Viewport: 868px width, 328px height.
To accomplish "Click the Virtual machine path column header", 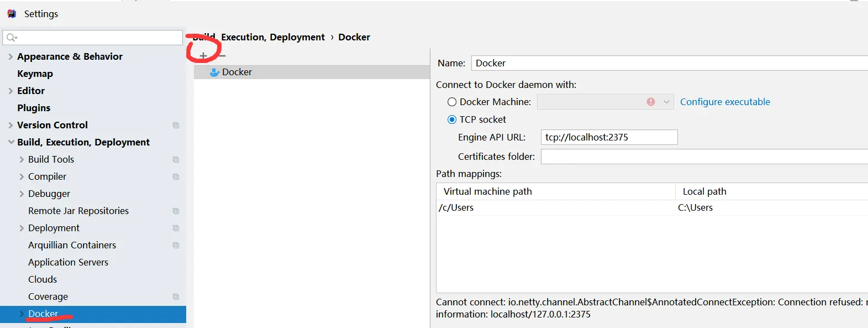I will pos(488,191).
